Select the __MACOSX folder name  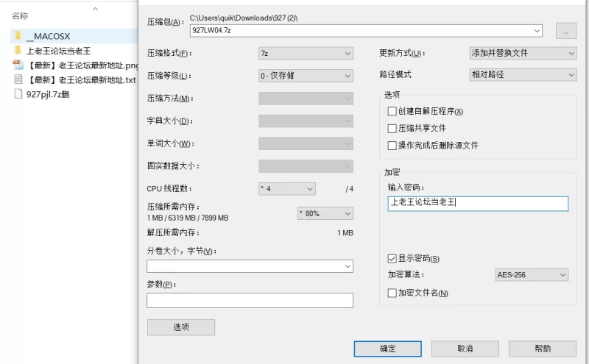coord(48,37)
